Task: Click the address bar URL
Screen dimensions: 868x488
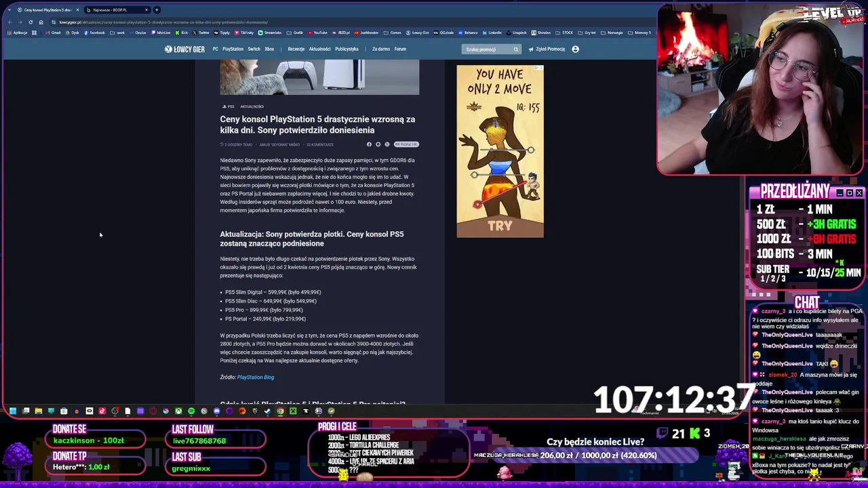Action: click(163, 22)
